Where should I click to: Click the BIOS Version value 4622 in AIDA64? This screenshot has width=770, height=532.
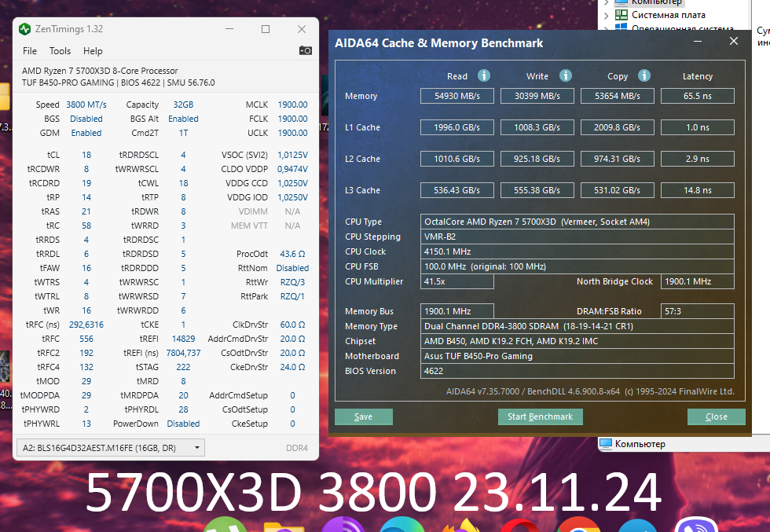(577, 371)
